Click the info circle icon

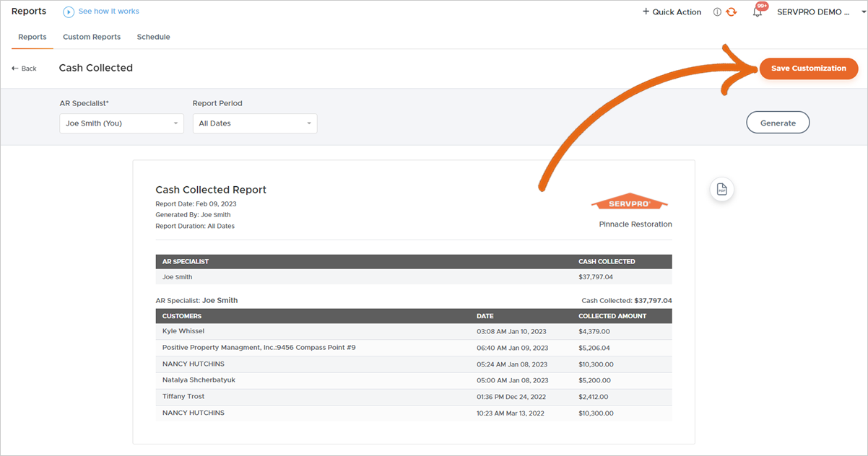[x=717, y=12]
